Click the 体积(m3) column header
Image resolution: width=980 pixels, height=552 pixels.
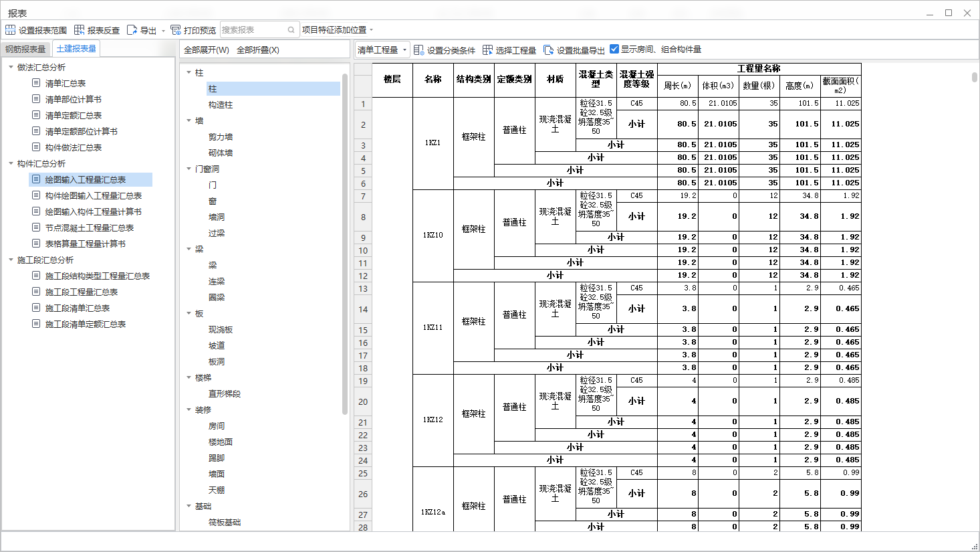pyautogui.click(x=719, y=86)
